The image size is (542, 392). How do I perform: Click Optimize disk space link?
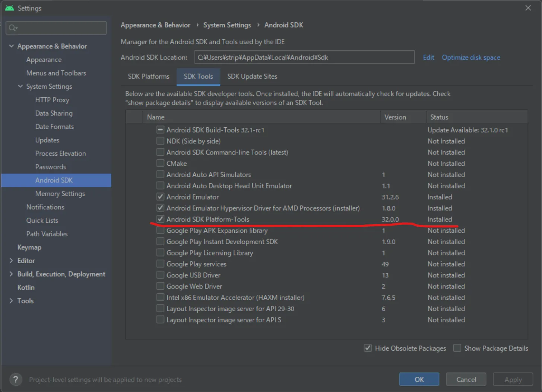tap(471, 57)
